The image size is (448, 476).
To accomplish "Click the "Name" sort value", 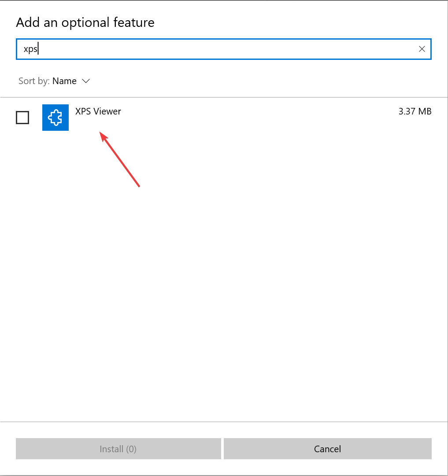I will tap(64, 81).
